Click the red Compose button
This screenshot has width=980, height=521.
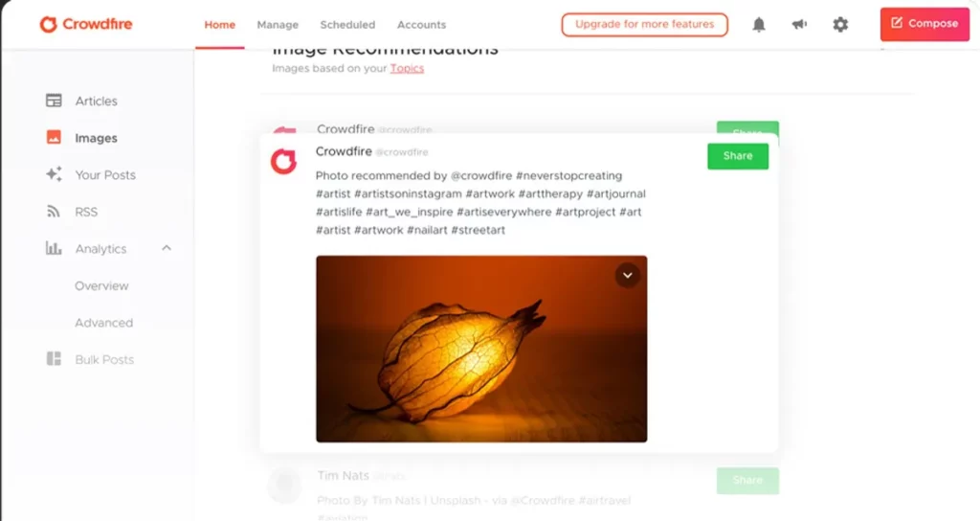(924, 24)
